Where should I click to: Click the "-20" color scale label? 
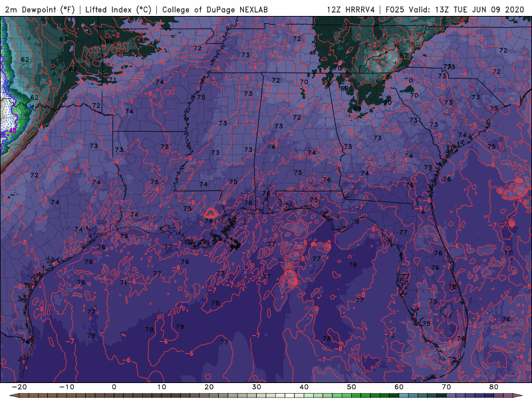(19, 387)
